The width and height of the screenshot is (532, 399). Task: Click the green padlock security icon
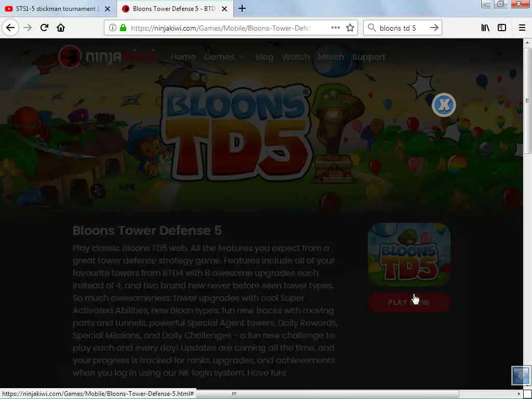click(x=123, y=28)
